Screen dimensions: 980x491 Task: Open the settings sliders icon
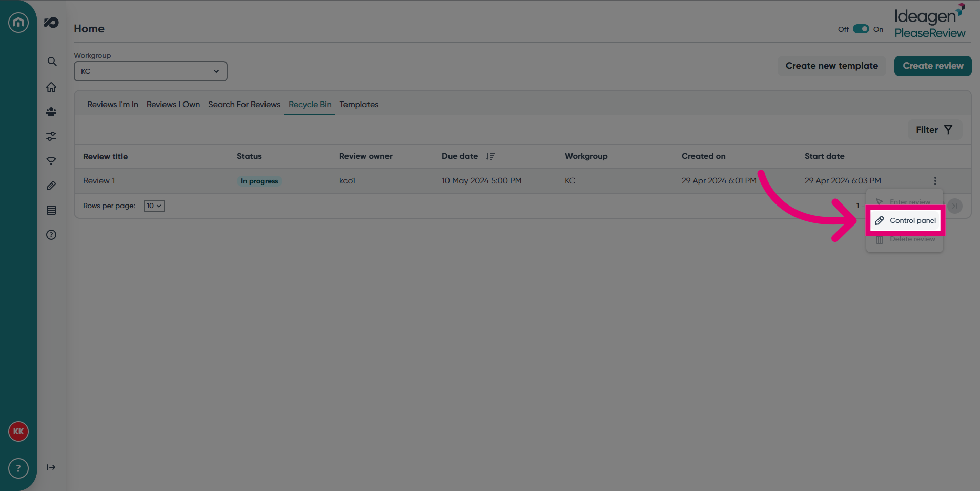(51, 136)
